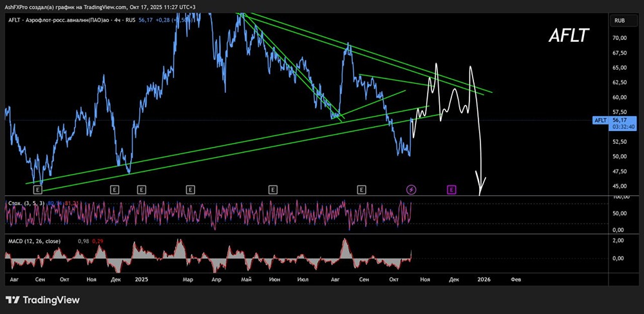644x314 pixels.
Task: Click the Июн label on time axis
Action: tap(274, 279)
